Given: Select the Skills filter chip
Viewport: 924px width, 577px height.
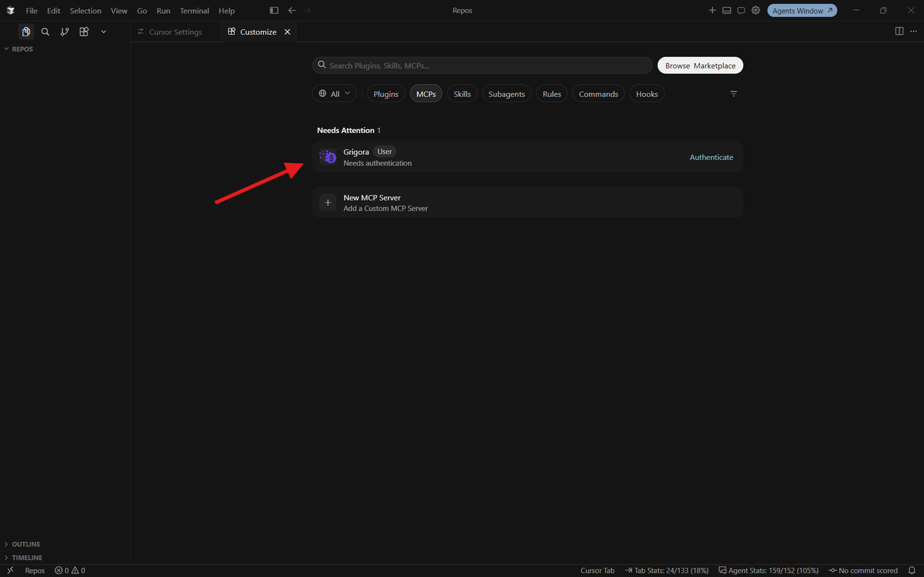Looking at the screenshot, I should [462, 94].
